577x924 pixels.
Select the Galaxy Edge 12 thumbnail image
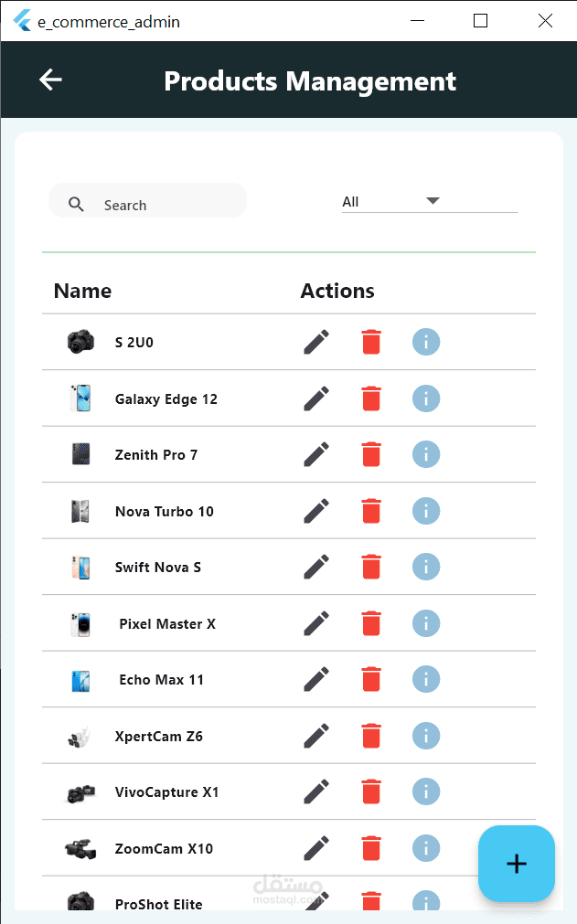[x=80, y=398]
